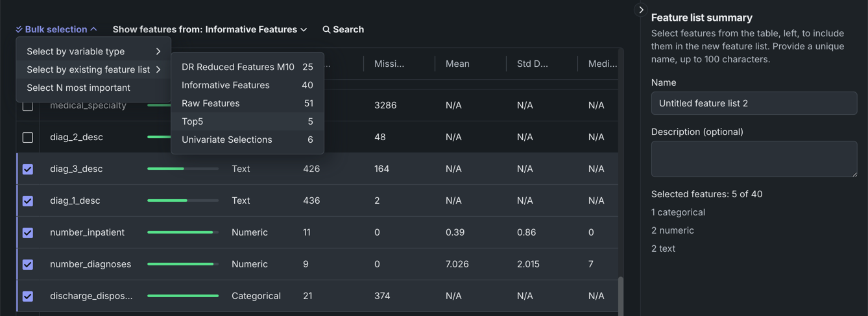Select N most important menu item
Image resolution: width=868 pixels, height=316 pixels.
click(78, 88)
